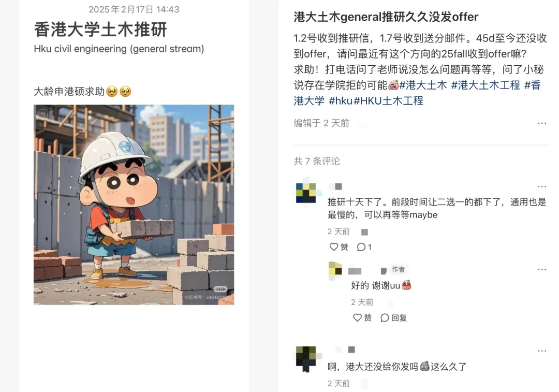This screenshot has height=392, width=559.
Task: Click the 共 7 条评论 comments header
Action: (x=317, y=161)
